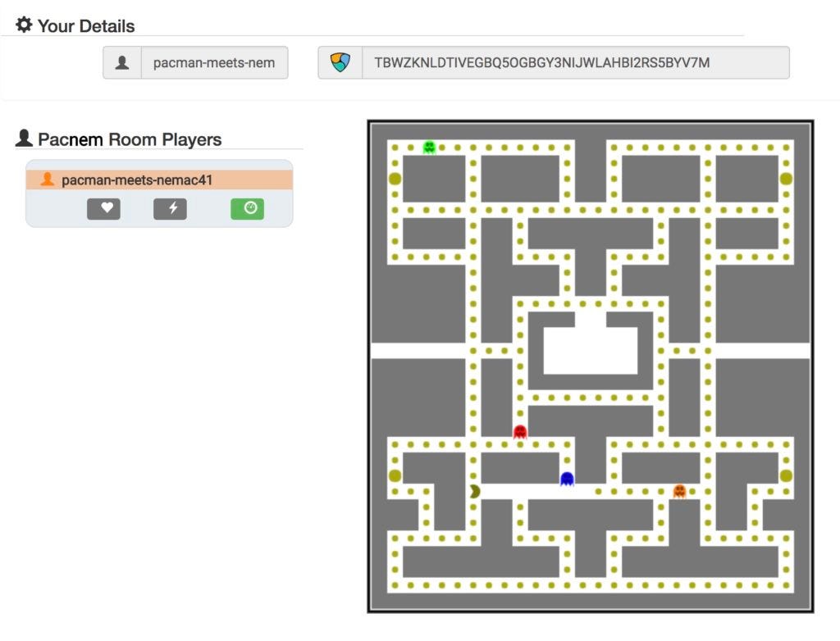Select the pacman-meets-nemac41 player row
Image resolution: width=840 pixels, height=641 pixels.
159,180
